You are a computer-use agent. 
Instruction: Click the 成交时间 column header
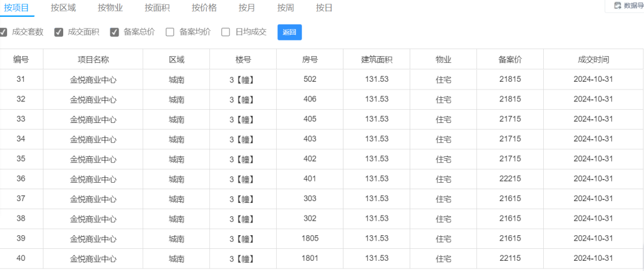click(593, 60)
